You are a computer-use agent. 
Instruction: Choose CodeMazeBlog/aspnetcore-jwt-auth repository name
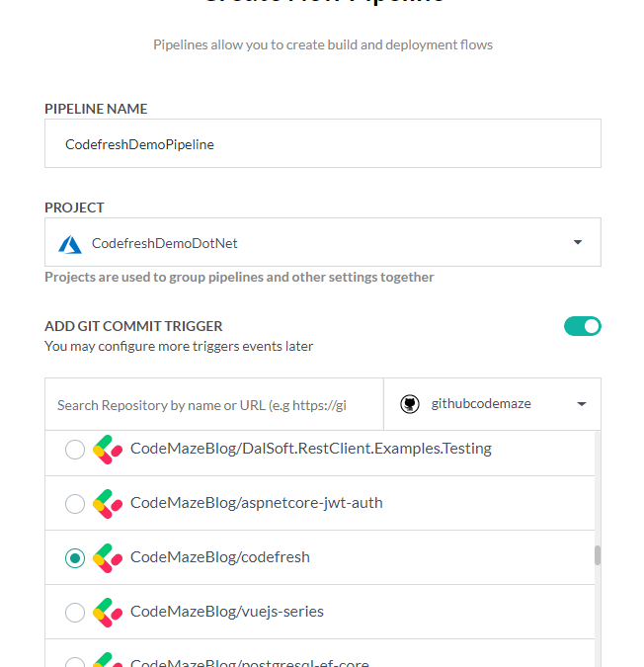256,503
